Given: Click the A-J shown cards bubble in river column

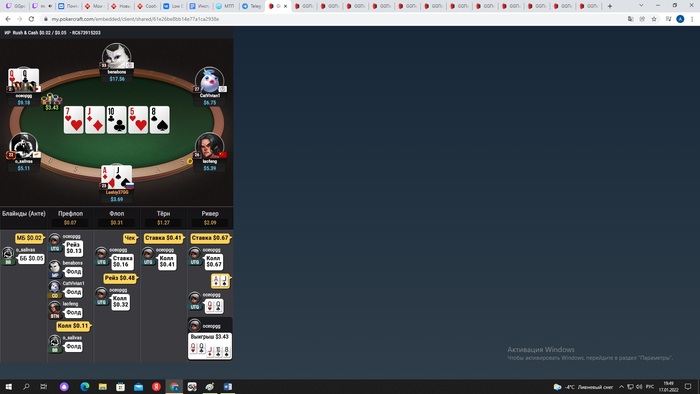Looking at the screenshot, I should [221, 281].
